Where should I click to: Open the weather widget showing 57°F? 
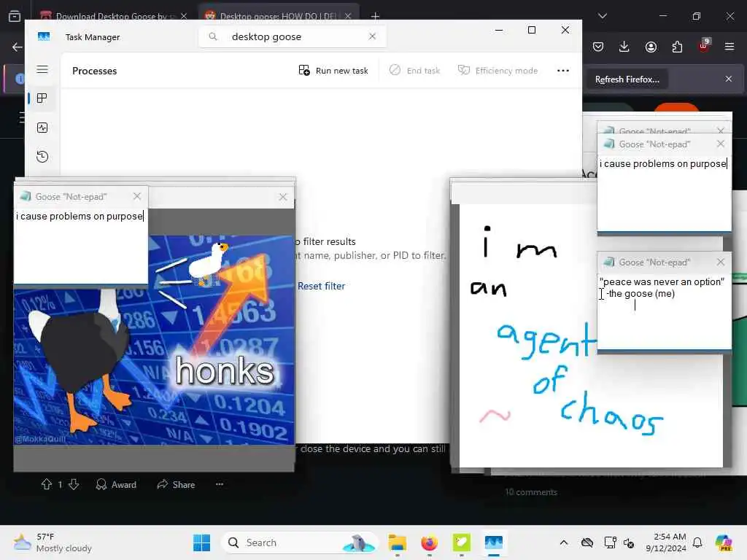click(x=53, y=542)
